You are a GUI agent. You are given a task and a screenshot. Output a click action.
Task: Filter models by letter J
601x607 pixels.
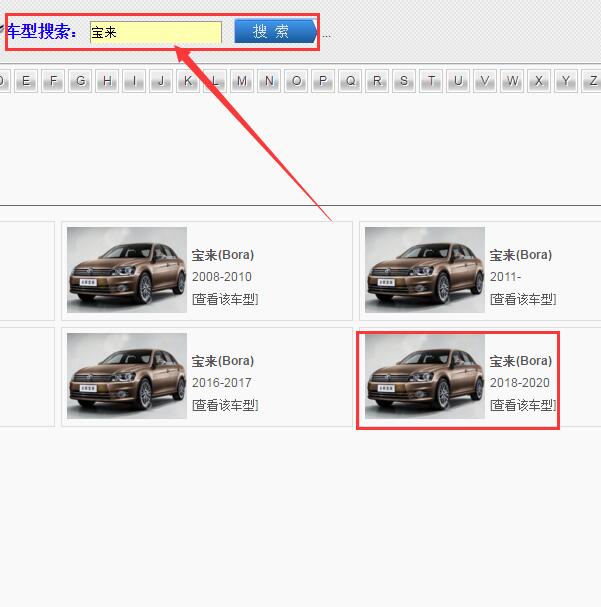(x=161, y=81)
